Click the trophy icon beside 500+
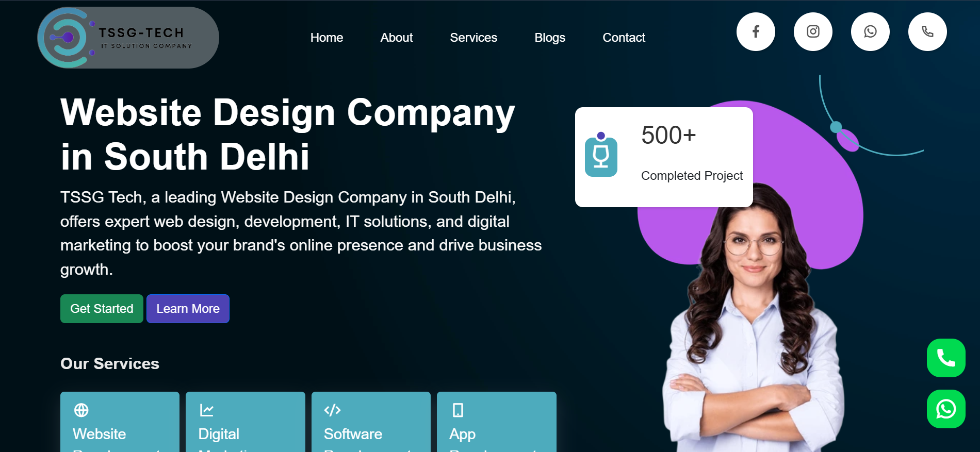The height and width of the screenshot is (452, 980). (x=601, y=154)
